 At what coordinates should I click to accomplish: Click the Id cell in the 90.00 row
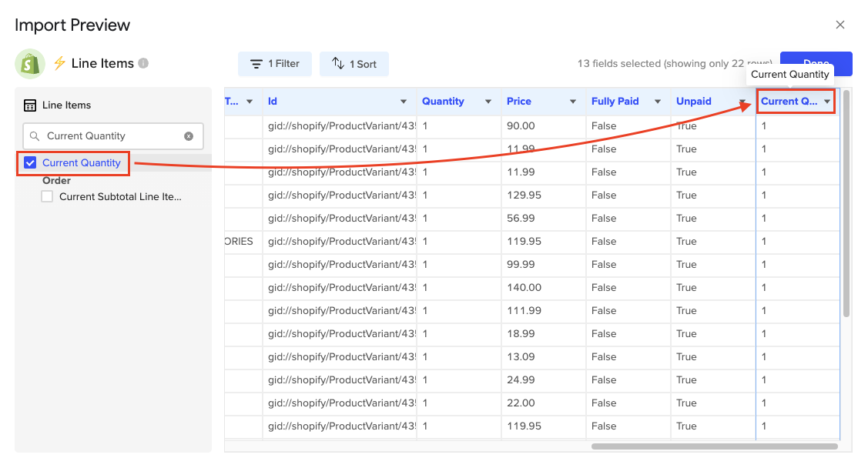click(340, 126)
